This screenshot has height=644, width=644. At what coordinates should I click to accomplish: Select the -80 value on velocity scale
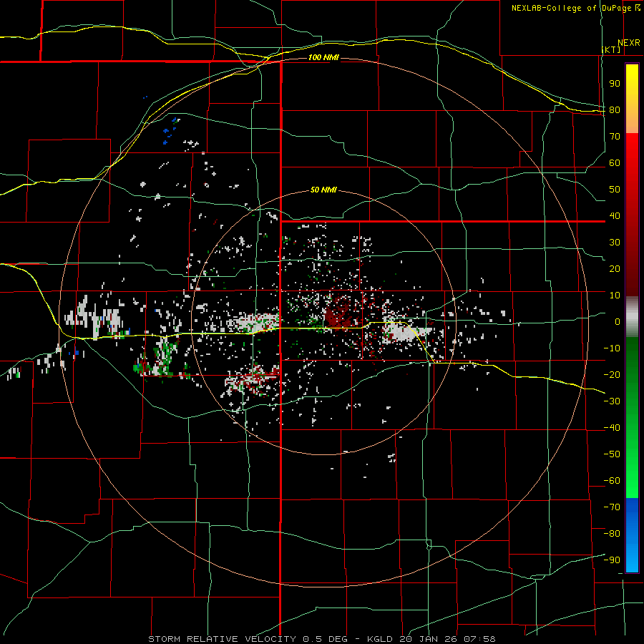coord(612,534)
